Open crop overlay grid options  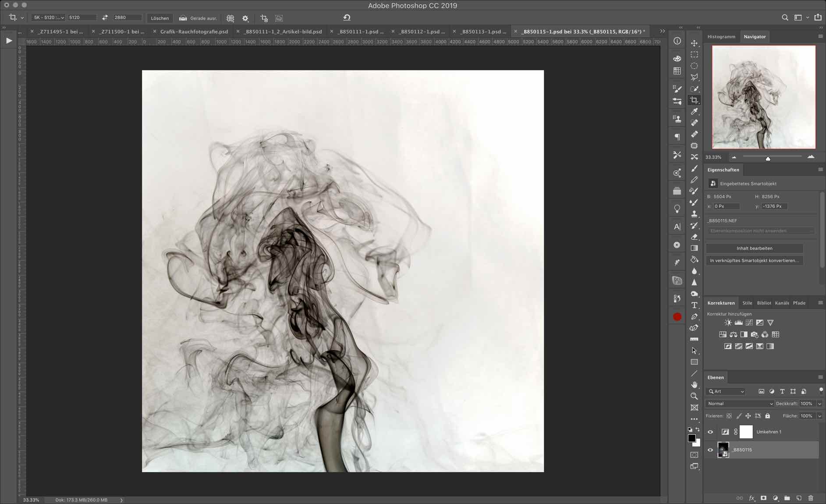click(x=230, y=18)
